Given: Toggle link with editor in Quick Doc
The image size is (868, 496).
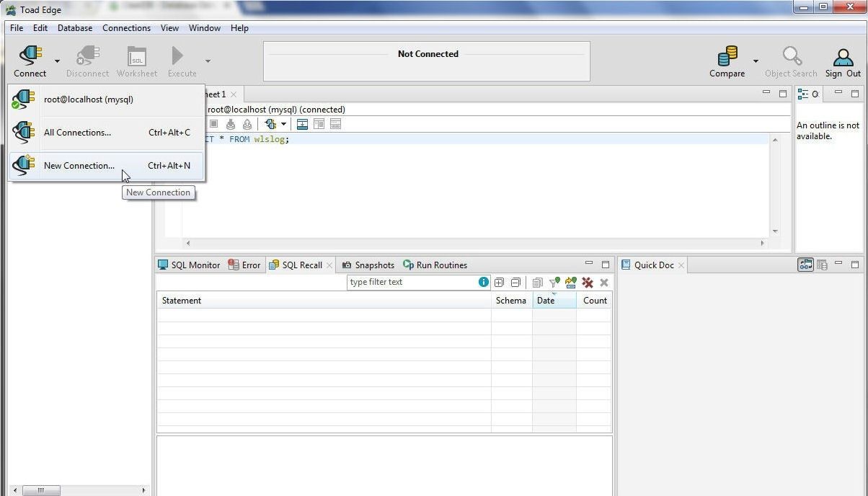Looking at the screenshot, I should 805,265.
